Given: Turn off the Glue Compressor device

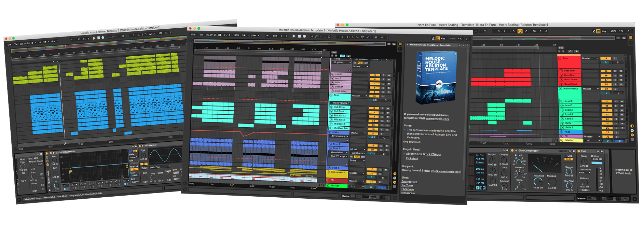Looking at the screenshot, I should 512,151.
